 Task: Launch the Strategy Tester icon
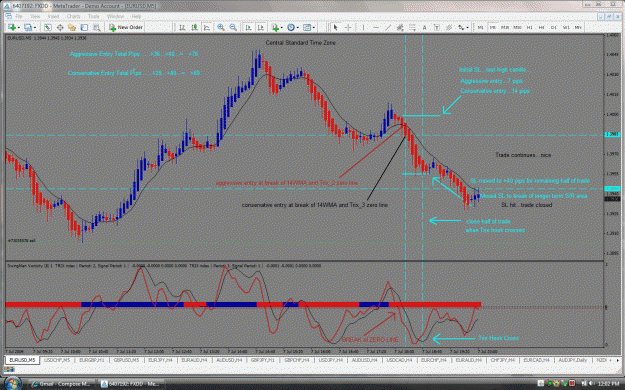click(96, 27)
